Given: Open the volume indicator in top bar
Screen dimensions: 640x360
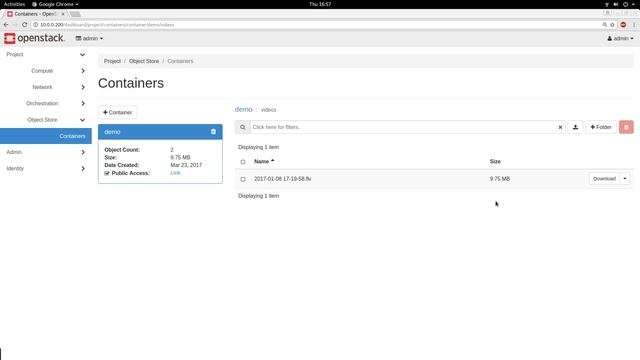Looking at the screenshot, I should (x=616, y=4).
